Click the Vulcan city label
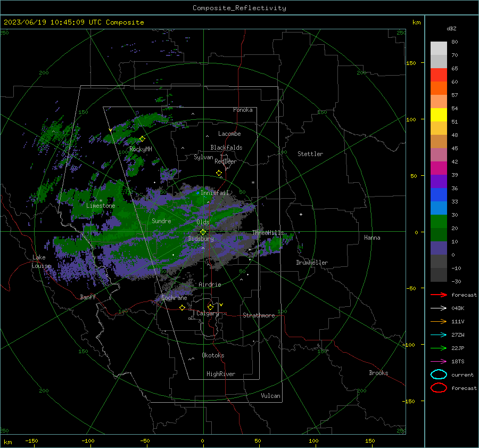Screen dimensions: 479x448 point(271,396)
